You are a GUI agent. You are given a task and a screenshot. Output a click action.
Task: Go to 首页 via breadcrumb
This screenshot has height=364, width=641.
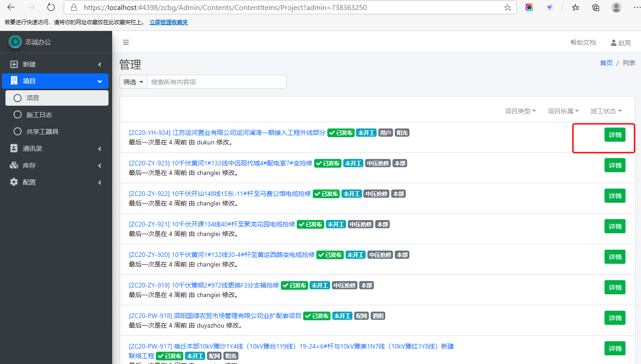click(606, 62)
